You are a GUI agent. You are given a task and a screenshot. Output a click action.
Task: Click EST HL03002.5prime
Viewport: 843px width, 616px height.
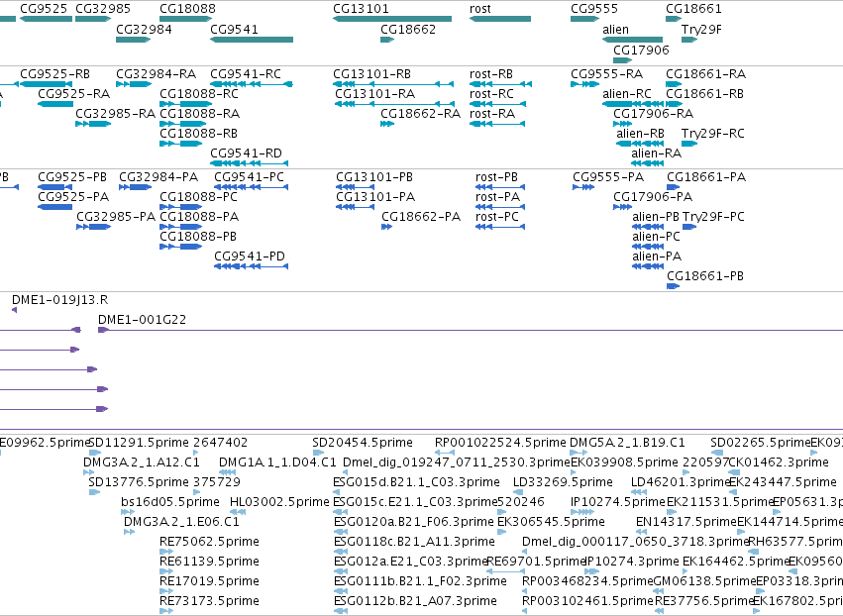click(238, 512)
